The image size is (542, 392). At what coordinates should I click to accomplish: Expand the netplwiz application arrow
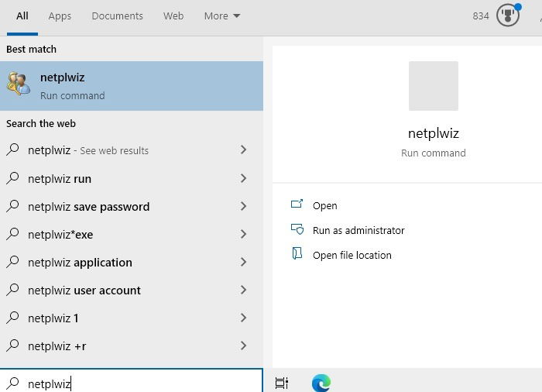pos(243,262)
